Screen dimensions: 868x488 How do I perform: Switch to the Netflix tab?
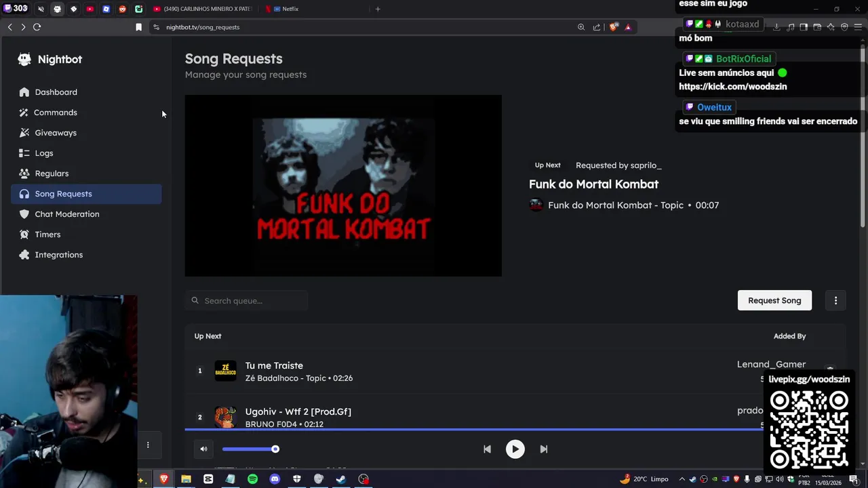pos(315,9)
